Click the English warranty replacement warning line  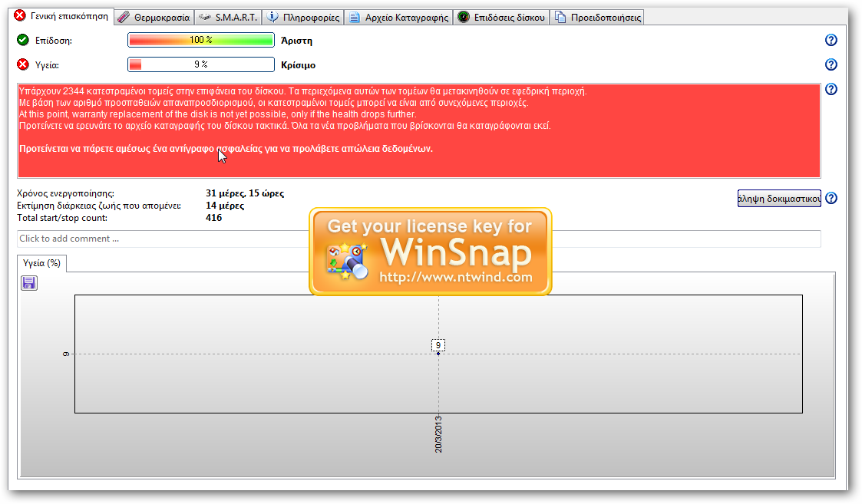218,114
